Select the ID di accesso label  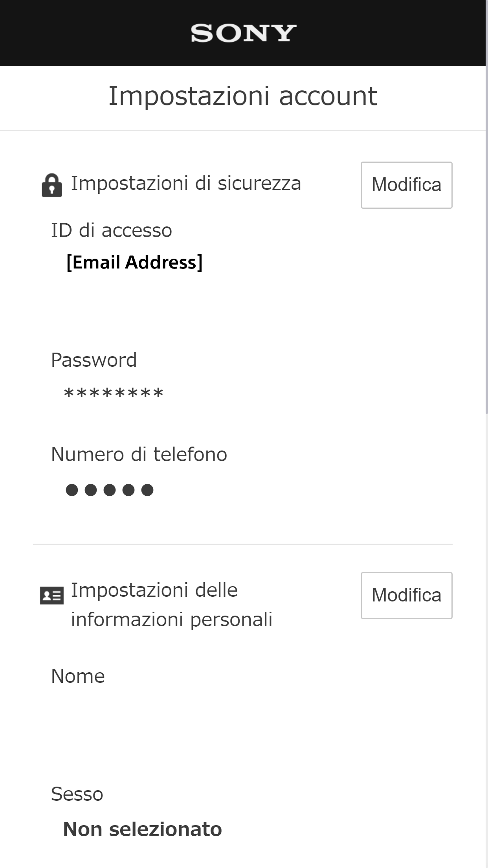[112, 230]
